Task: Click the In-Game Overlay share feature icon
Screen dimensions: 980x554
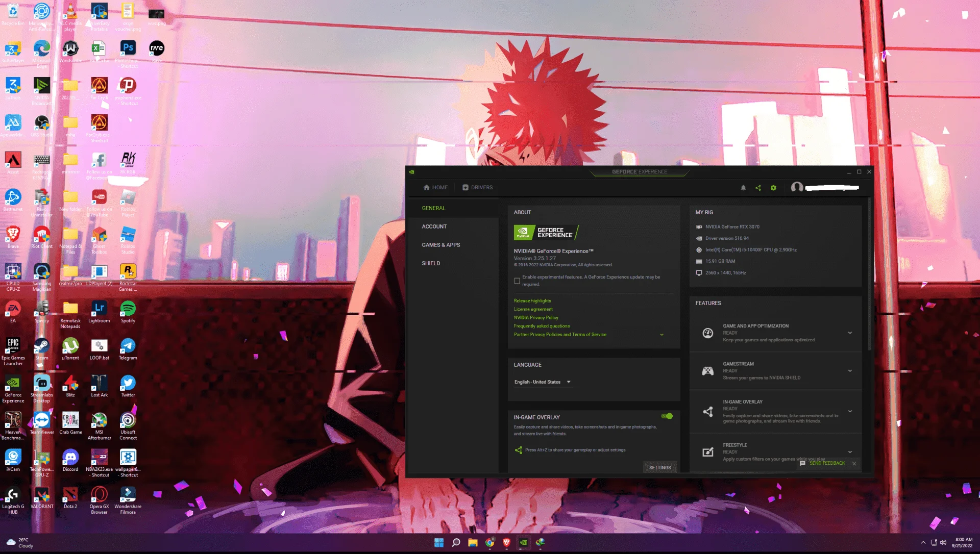Action: 707,411
